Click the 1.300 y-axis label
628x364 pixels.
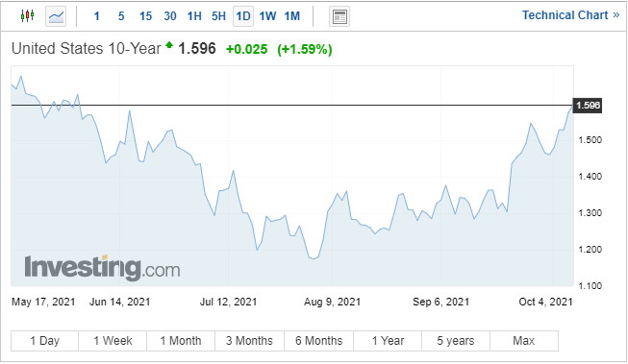pyautogui.click(x=590, y=213)
